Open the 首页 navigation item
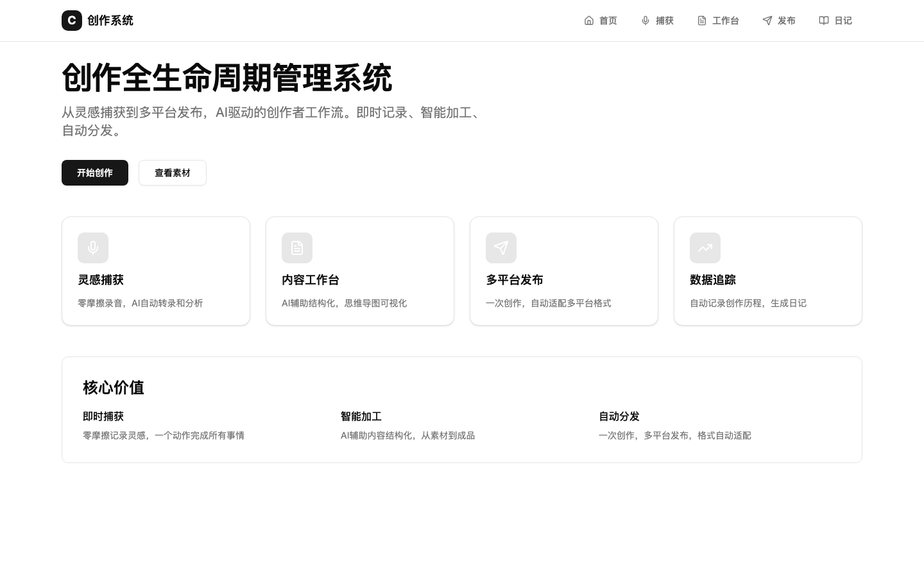Viewport: 924px width, 578px height. (x=608, y=21)
